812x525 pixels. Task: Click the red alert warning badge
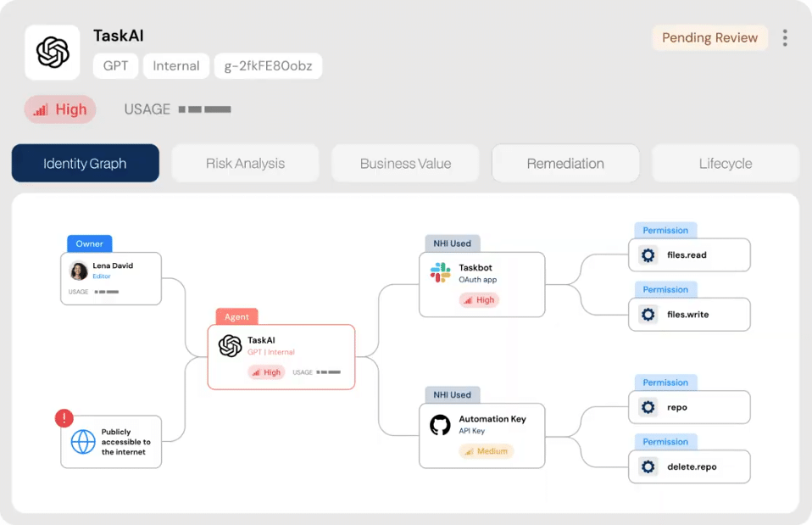click(64, 418)
